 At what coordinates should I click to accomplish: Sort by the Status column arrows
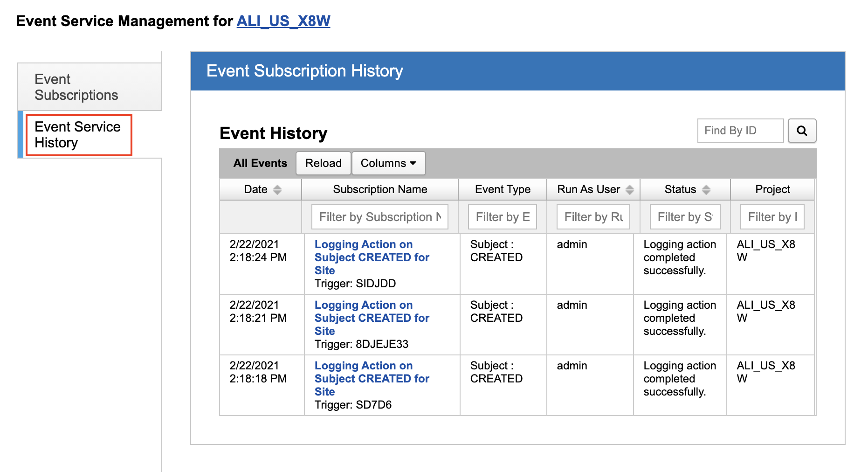coord(706,190)
